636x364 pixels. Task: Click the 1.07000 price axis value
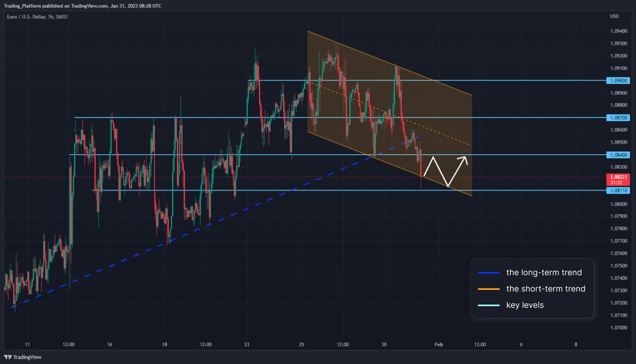click(618, 327)
